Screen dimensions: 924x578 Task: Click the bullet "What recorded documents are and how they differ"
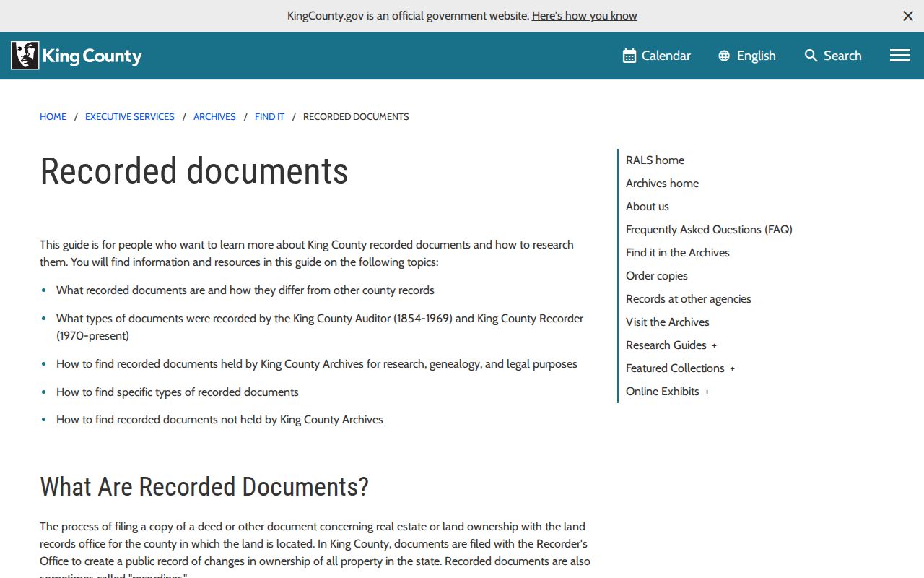245,290
